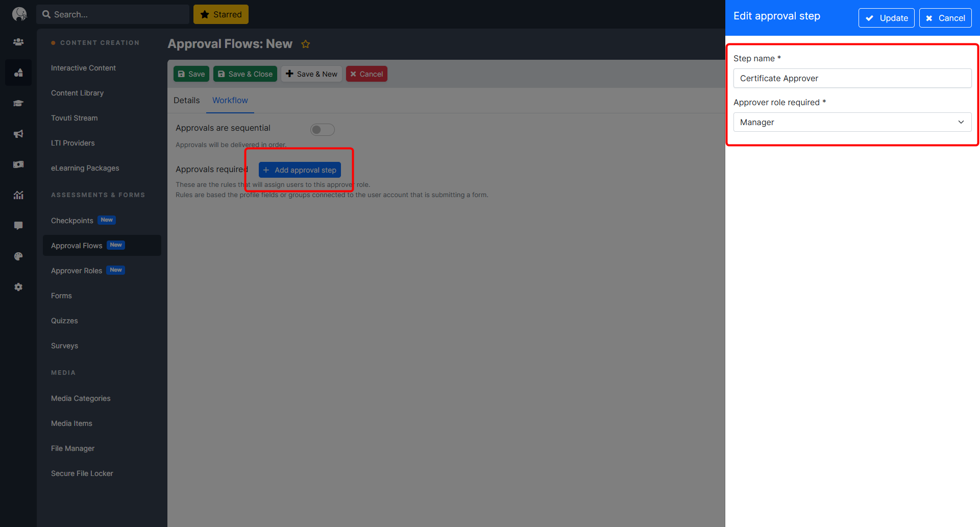This screenshot has height=527, width=980.
Task: Click the chat bubble messages icon
Action: pos(18,226)
